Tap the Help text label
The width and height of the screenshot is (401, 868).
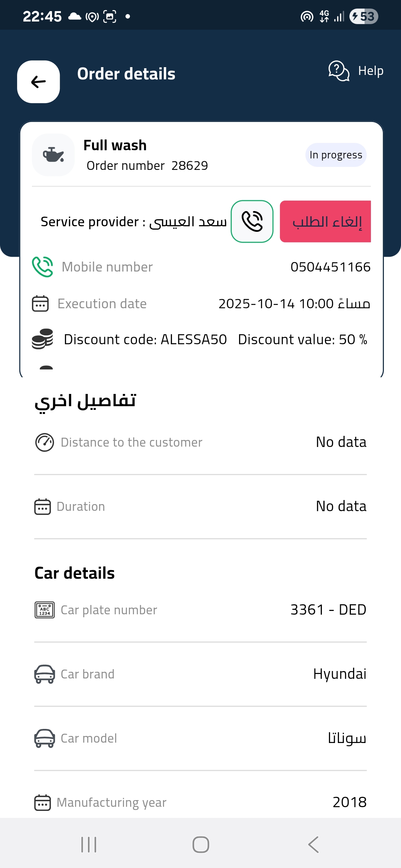click(371, 70)
